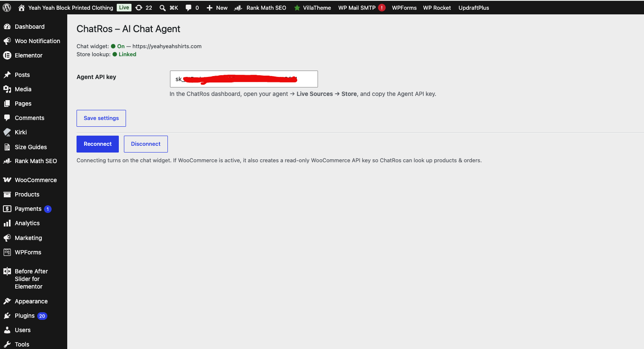Screen dimensions: 644x349
Task: Click the Products archive icon
Action: pos(7,194)
